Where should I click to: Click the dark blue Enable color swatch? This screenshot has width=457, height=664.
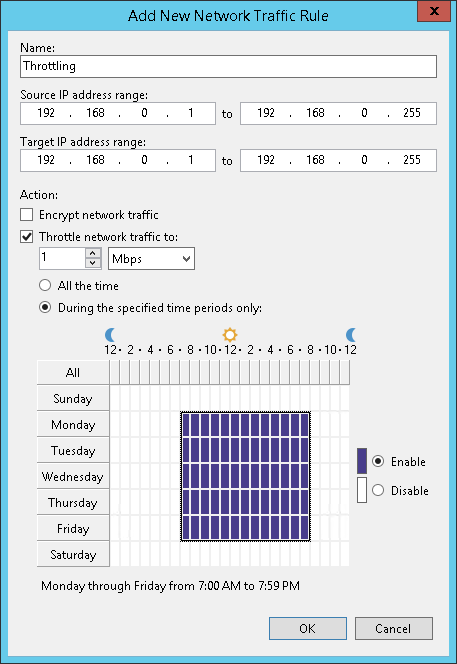point(362,461)
